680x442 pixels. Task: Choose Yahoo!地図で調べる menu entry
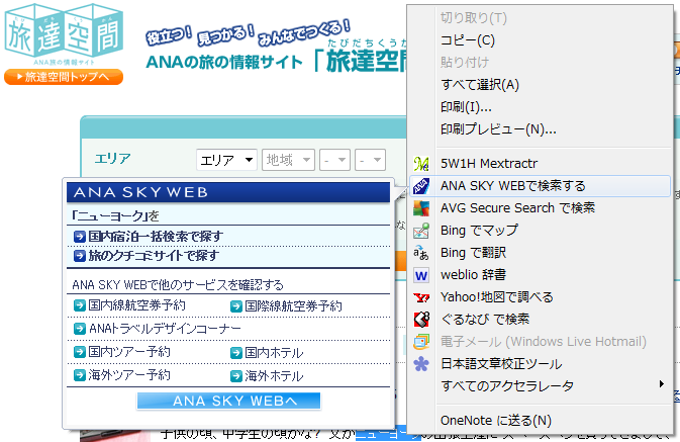[540, 297]
